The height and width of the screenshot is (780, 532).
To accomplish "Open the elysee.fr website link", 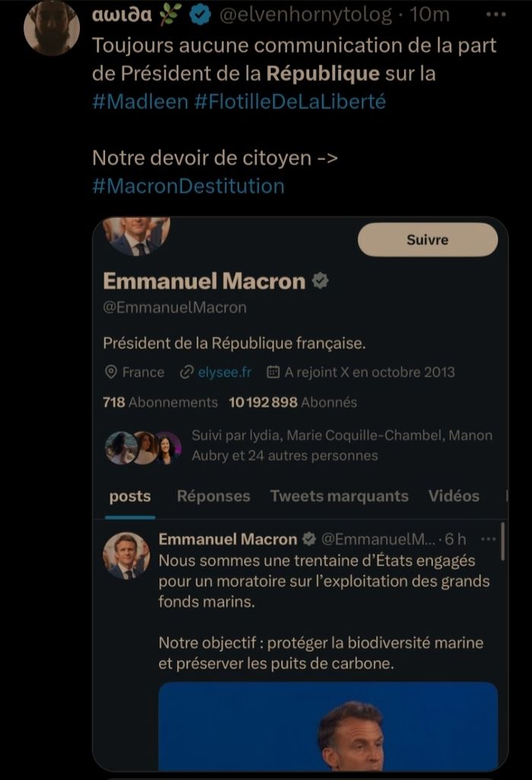I will coord(224,372).
